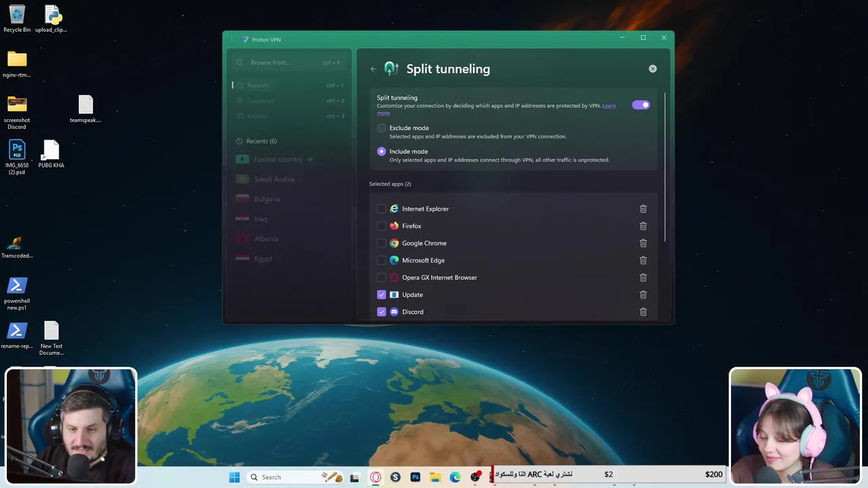Delete Microsoft Edge from the list
Screen dimensions: 868x488
[643, 260]
